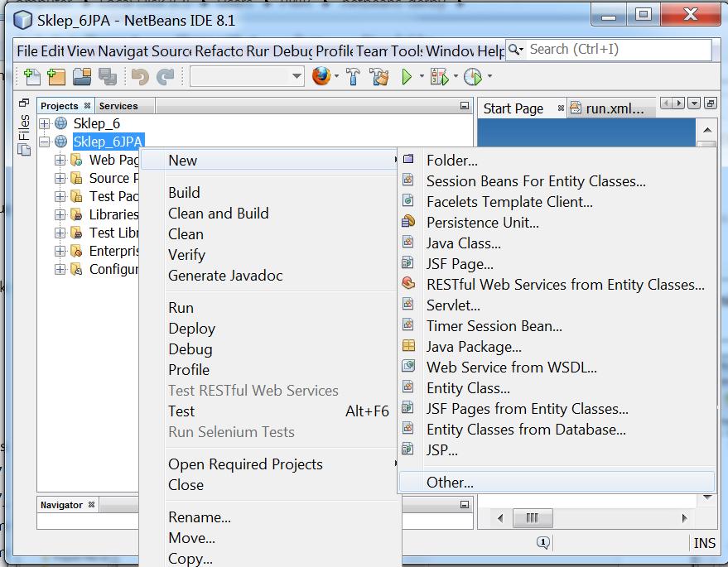Open the configuration combo box in the toolbar
This screenshot has height=567, width=728.
tap(247, 76)
